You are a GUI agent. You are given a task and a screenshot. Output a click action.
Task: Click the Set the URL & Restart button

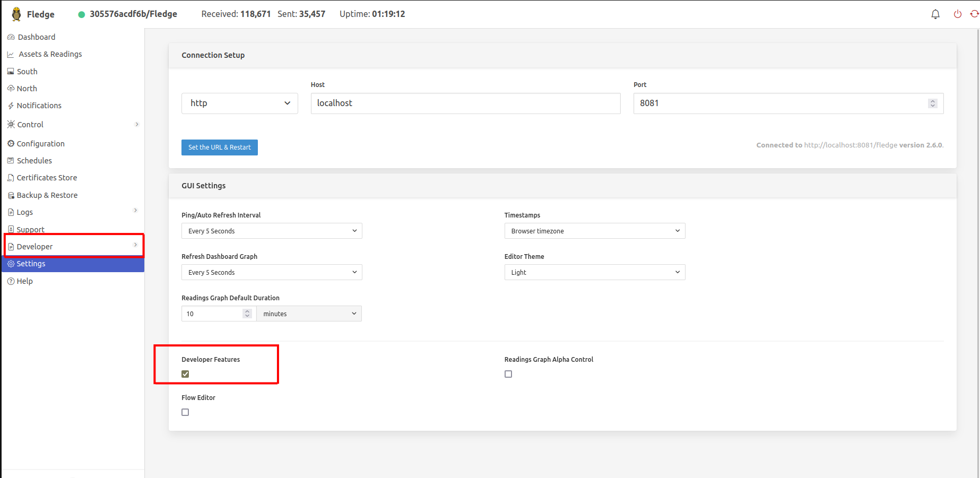(219, 147)
